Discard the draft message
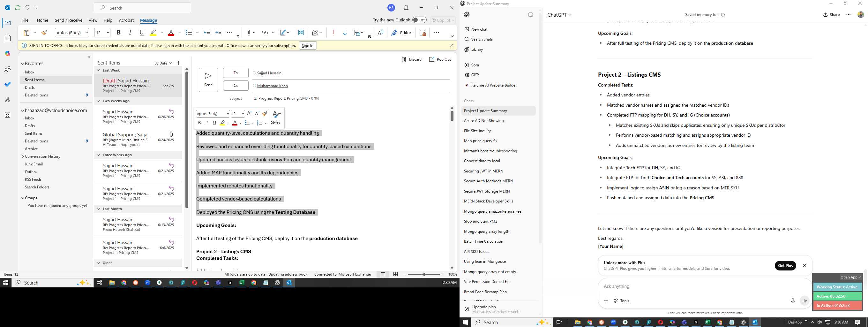Image resolution: width=868 pixels, height=327 pixels. click(411, 59)
